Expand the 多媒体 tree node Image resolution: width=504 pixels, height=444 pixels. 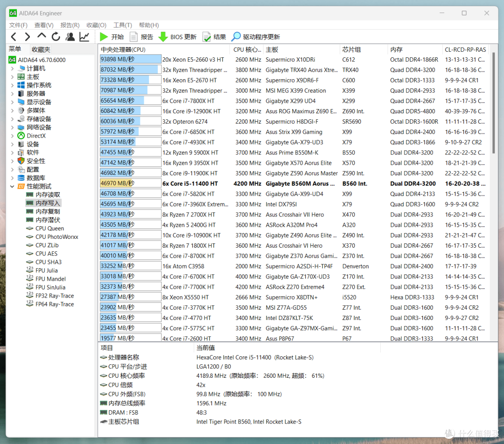tap(12, 111)
